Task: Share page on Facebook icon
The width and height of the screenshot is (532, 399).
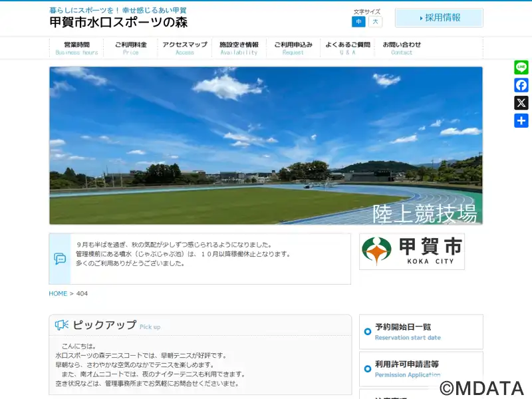Action: pyautogui.click(x=521, y=85)
